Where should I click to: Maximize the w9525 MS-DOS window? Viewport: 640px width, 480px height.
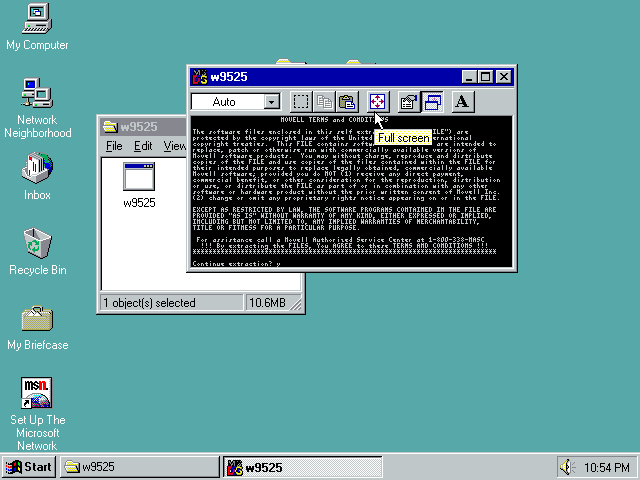pyautogui.click(x=485, y=77)
